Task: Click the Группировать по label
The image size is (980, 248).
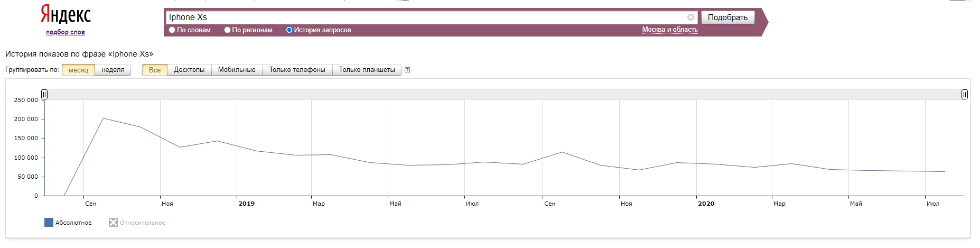Action: 32,70
